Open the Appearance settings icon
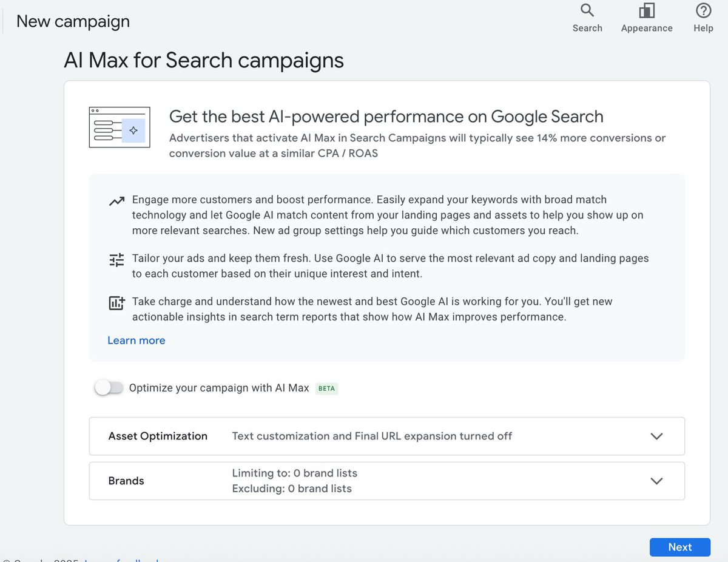Screen dimensions: 728x562 click(x=647, y=10)
